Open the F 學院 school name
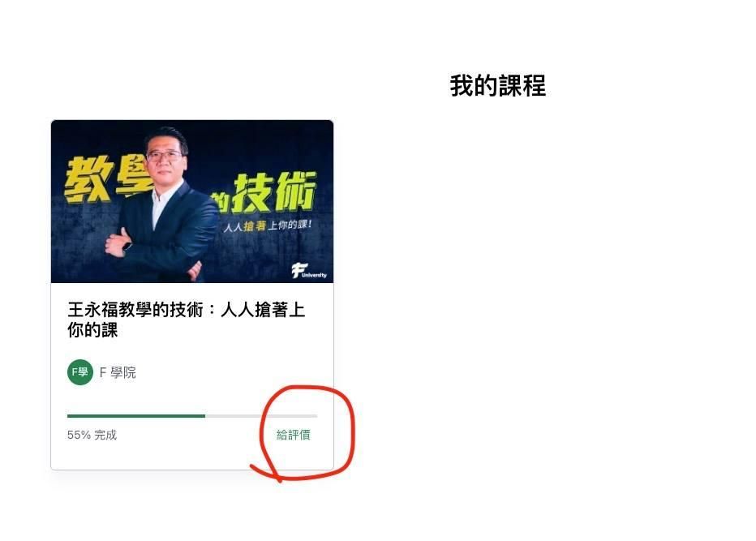This screenshot has width=756, height=541. tap(118, 372)
